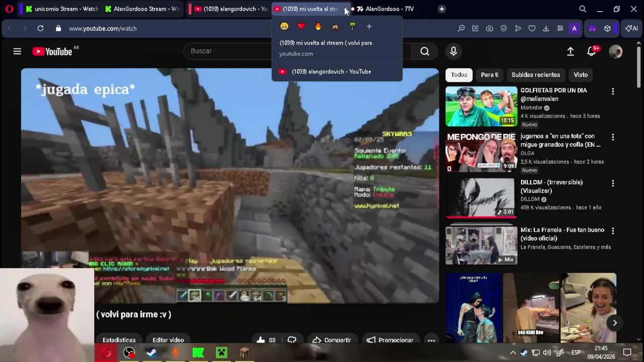This screenshot has width=644, height=362.
Task: Select the grinning emoji on tab popup
Action: point(284,26)
